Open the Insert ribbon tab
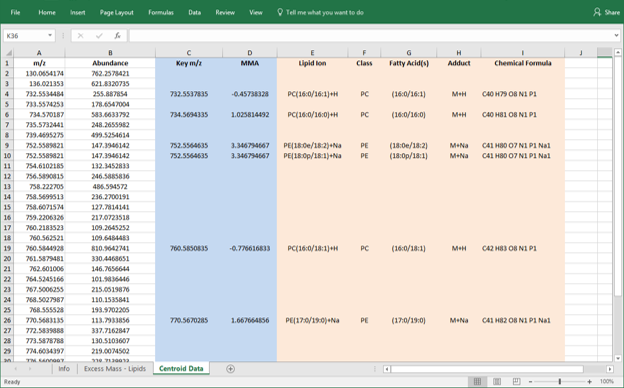624x388 pixels. (78, 12)
